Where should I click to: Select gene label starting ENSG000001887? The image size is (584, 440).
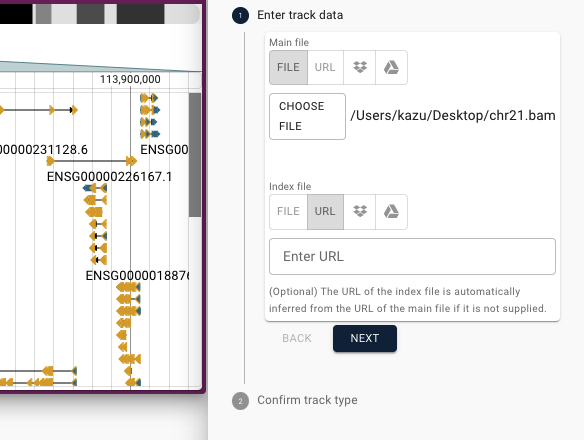138,276
